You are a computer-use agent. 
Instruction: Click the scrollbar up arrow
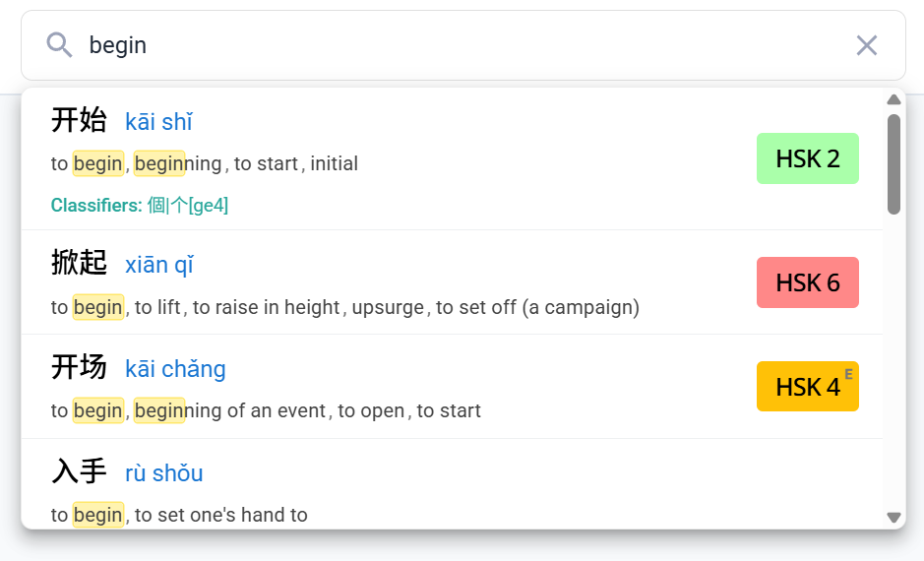[893, 99]
